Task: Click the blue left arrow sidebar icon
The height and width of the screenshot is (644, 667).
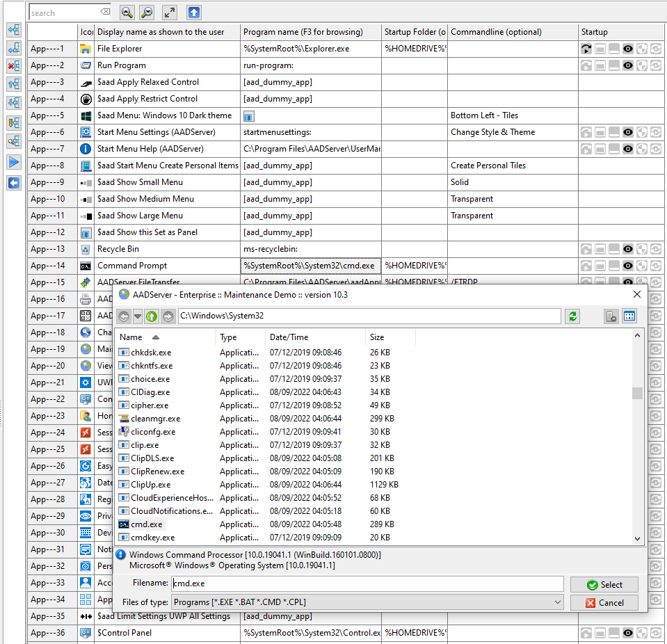Action: 13,183
